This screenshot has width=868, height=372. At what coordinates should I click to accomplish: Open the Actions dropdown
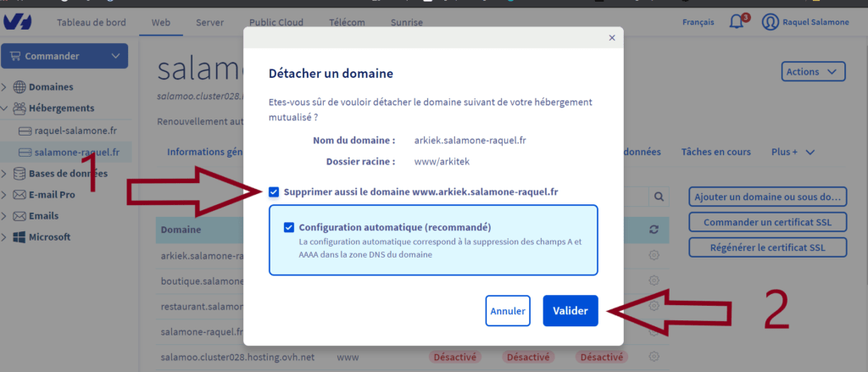click(813, 72)
